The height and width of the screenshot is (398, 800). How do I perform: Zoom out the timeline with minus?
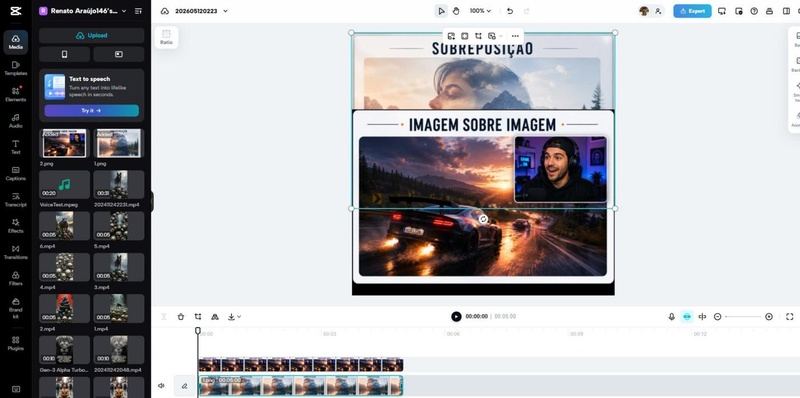tap(717, 316)
